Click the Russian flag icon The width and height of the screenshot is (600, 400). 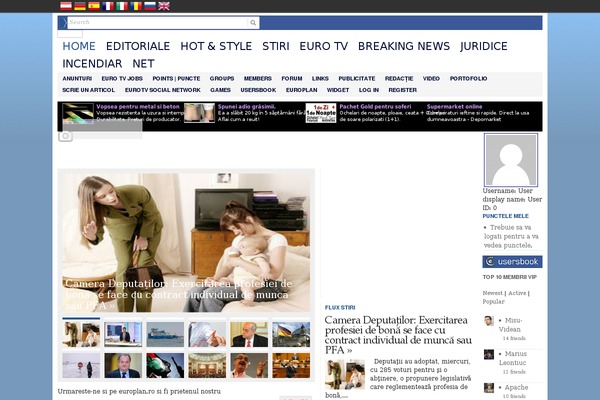(x=150, y=6)
